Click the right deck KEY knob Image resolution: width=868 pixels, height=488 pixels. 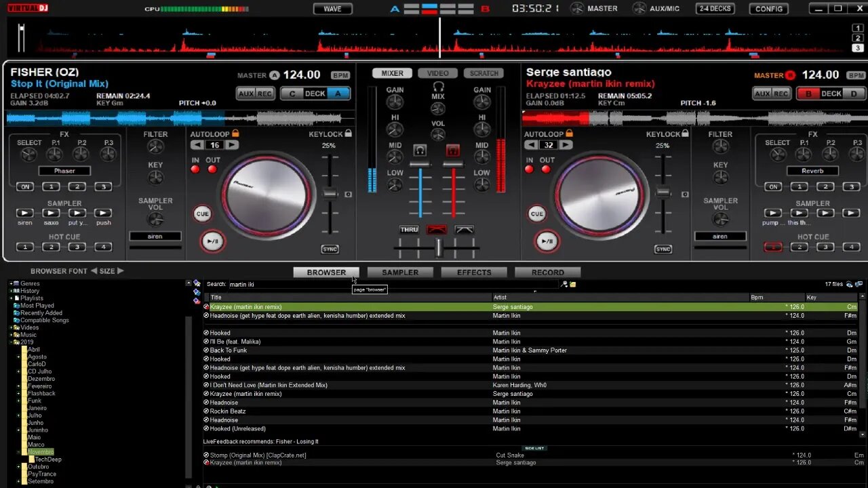[x=720, y=178]
